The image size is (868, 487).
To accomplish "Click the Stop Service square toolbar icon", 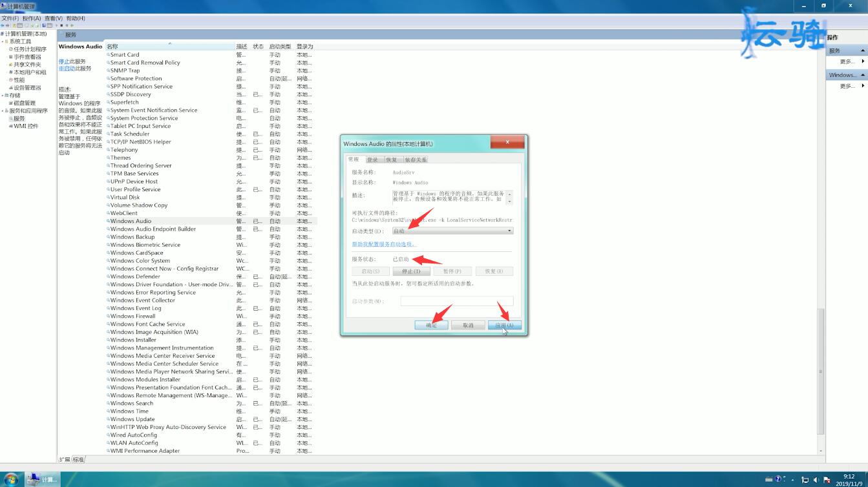I will [x=62, y=26].
